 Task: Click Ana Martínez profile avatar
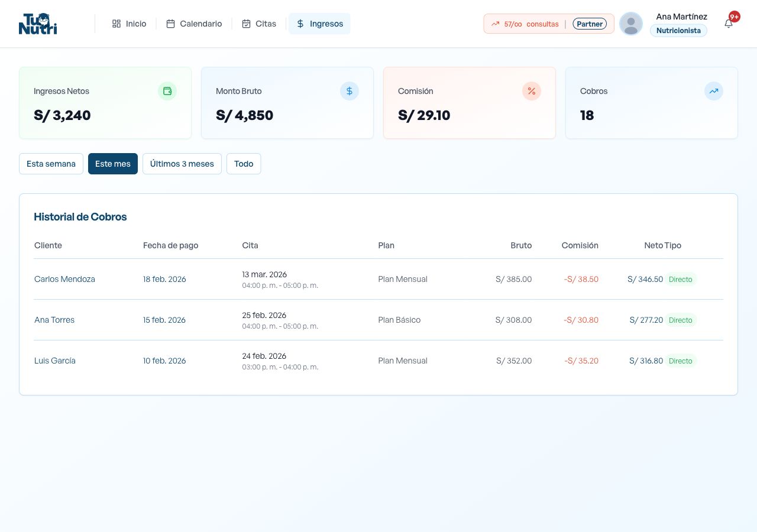(631, 24)
